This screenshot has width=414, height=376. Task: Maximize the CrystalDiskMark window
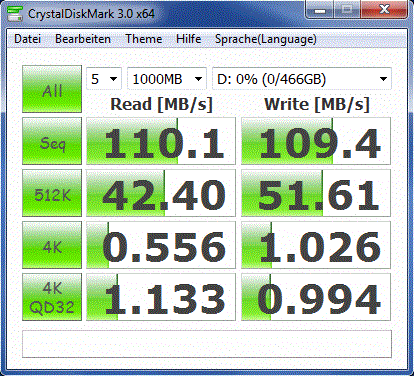347,9
